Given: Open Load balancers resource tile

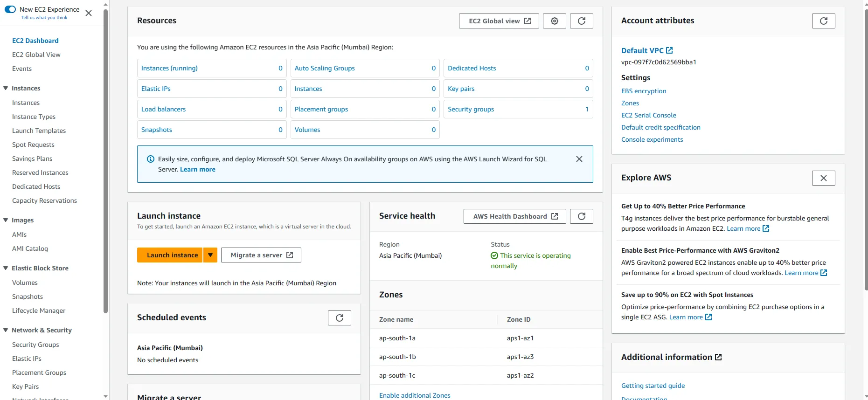Looking at the screenshot, I should tap(212, 109).
